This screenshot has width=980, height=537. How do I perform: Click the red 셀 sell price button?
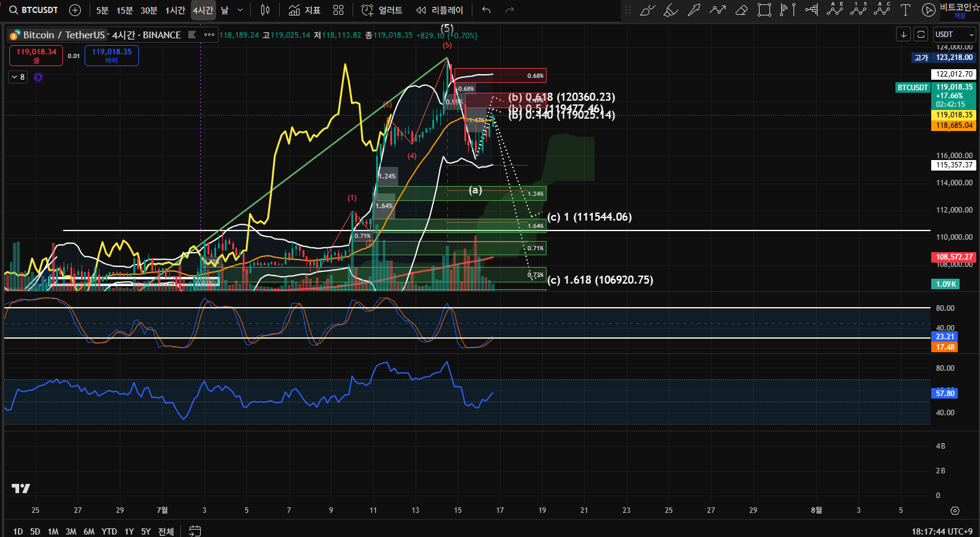[x=36, y=56]
